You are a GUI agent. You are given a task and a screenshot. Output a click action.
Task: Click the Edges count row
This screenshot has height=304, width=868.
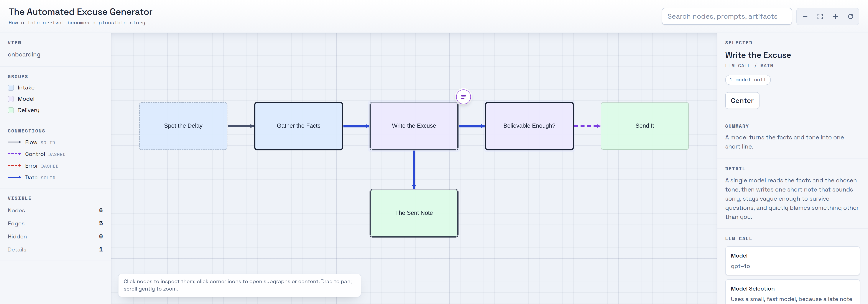[55, 223]
